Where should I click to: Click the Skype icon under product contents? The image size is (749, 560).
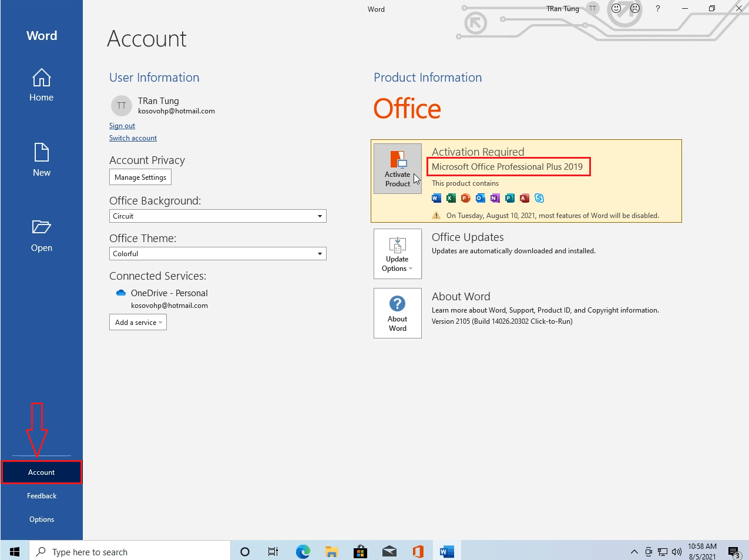(x=539, y=198)
